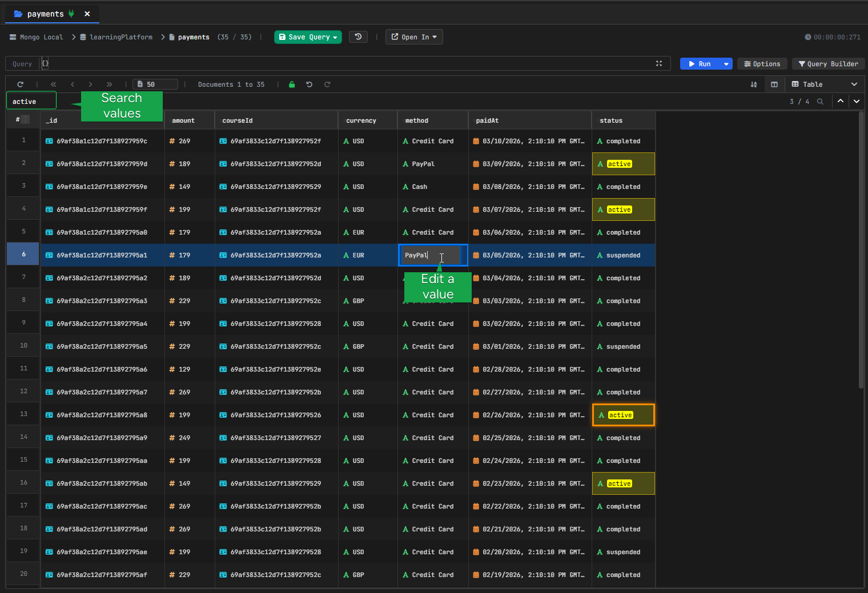The width and height of the screenshot is (868, 593).
Task: Click the elapsed time clock icon
Action: [808, 37]
